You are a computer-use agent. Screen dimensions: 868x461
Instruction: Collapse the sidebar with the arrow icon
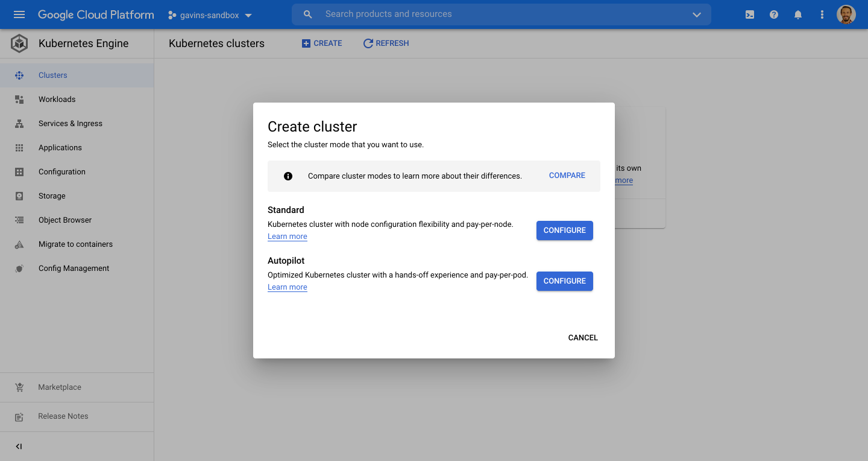(x=19, y=447)
